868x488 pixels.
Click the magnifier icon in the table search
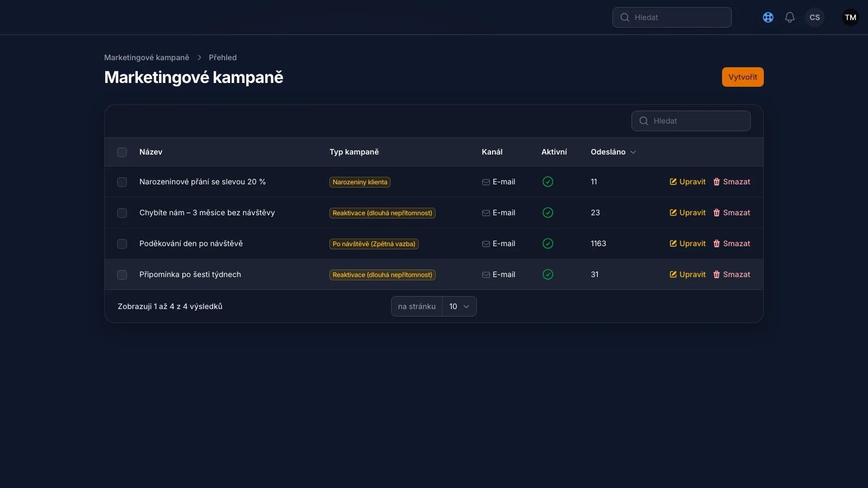[644, 121]
